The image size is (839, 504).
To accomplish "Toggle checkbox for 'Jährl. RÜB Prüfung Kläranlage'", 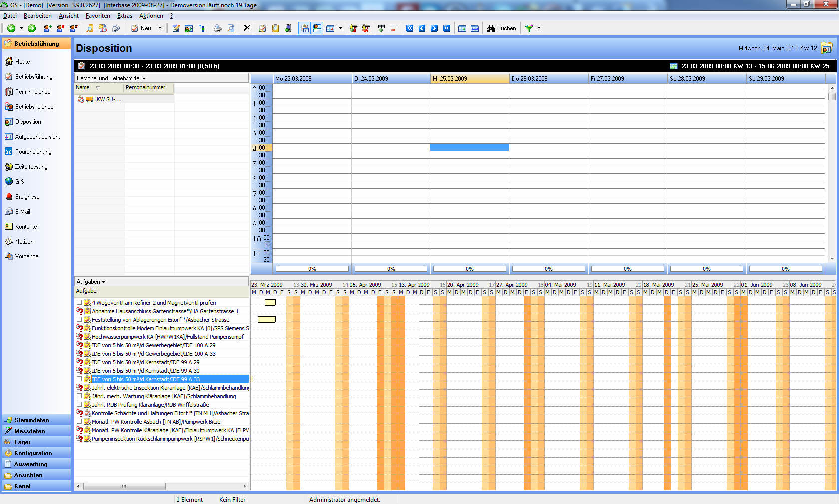I will pyautogui.click(x=79, y=405).
